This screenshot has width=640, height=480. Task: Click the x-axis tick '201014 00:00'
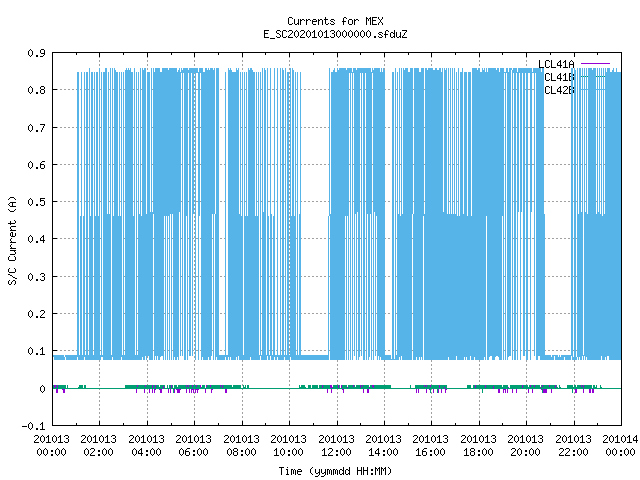[620, 446]
